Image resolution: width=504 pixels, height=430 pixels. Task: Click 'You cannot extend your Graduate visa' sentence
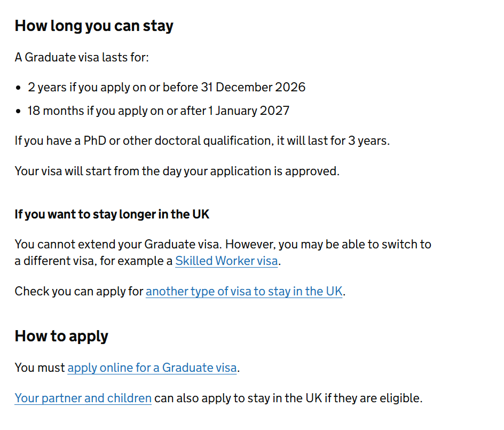(x=119, y=245)
